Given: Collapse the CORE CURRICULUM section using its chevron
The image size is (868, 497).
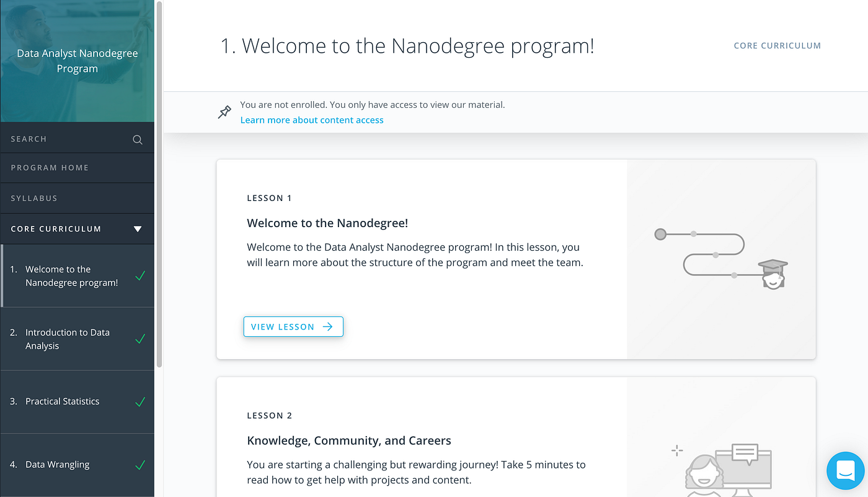Looking at the screenshot, I should click(x=138, y=228).
